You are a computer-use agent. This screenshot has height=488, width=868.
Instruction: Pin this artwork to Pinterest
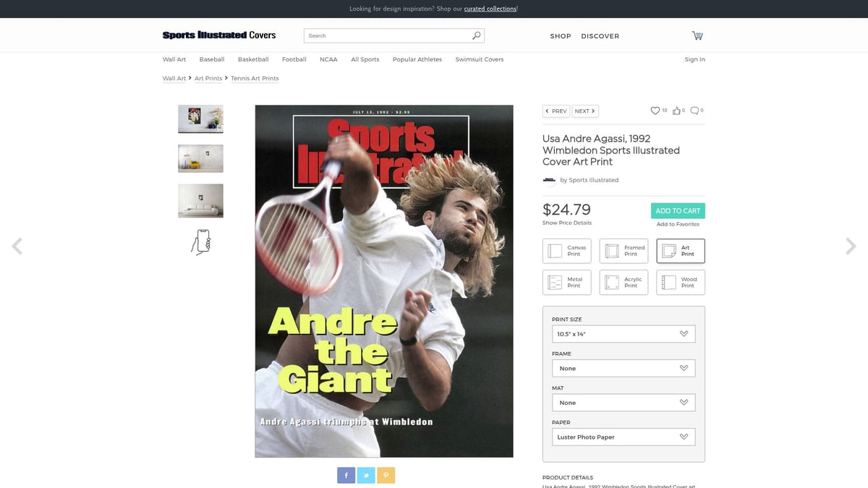pyautogui.click(x=386, y=475)
